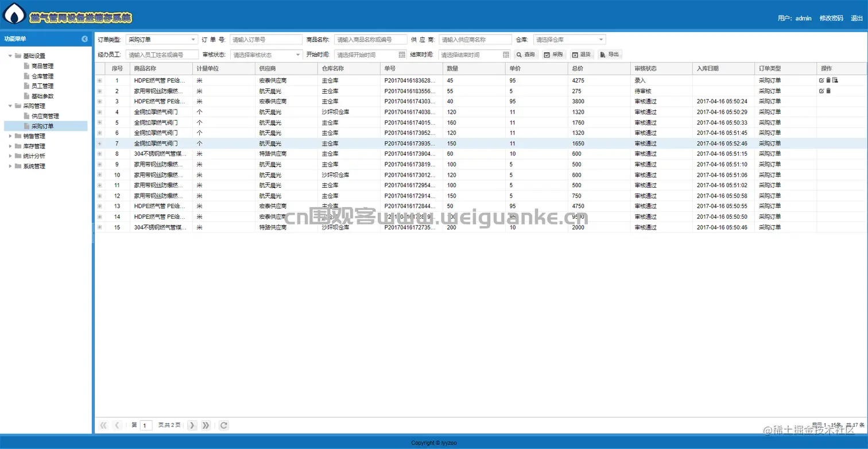
Task: Click the 退货 return button
Action: [x=582, y=55]
